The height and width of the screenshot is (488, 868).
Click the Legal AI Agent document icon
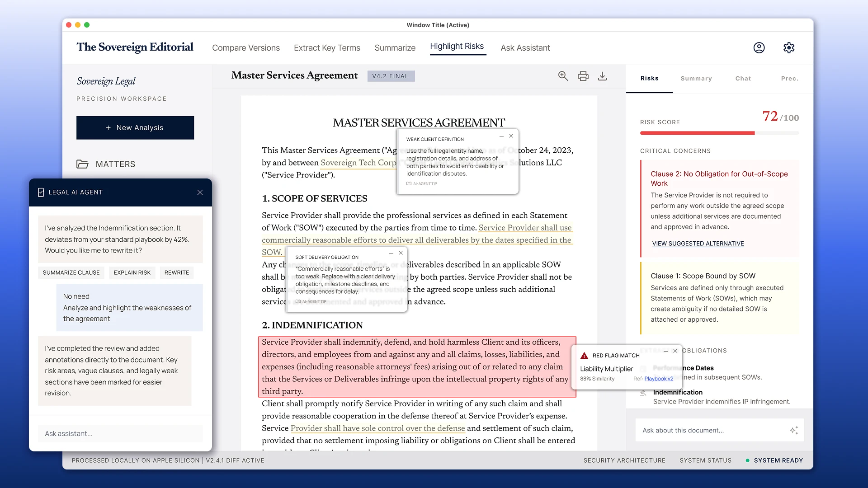pos(40,192)
